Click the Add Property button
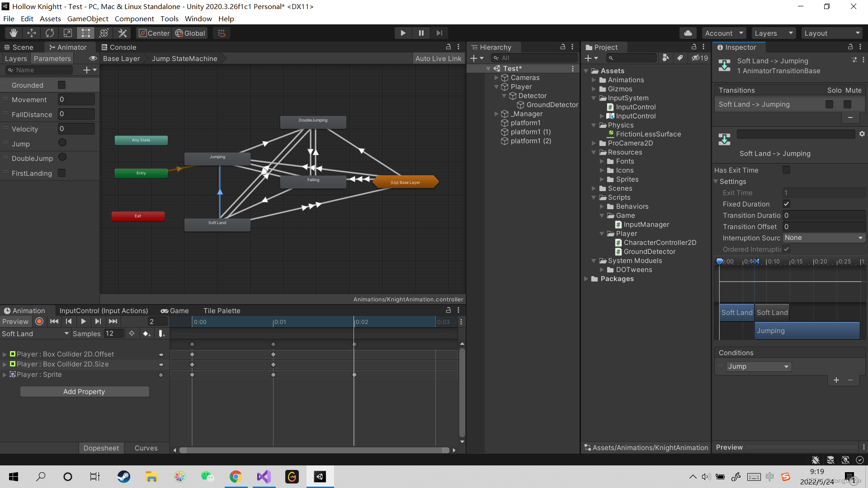 tap(84, 392)
